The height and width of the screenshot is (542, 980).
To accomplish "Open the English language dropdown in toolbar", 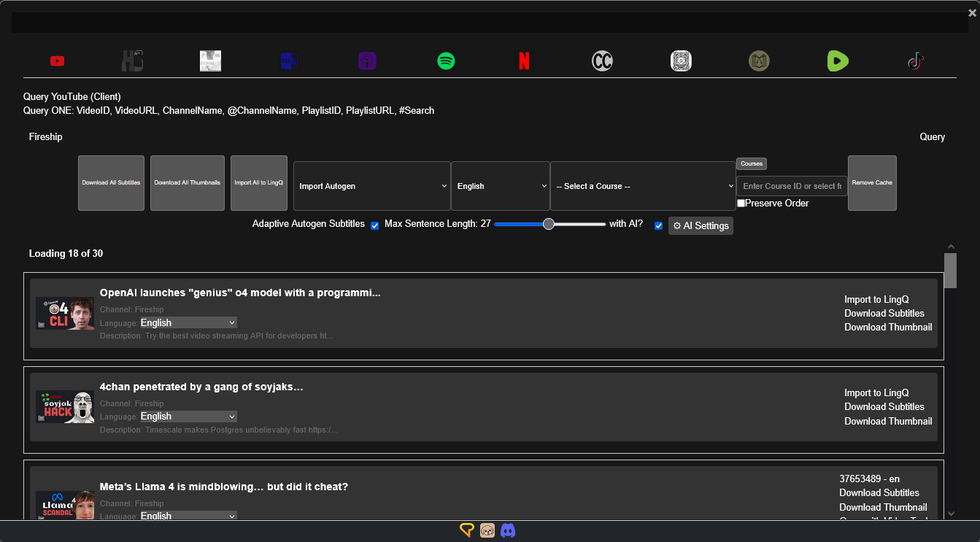I will 501,186.
